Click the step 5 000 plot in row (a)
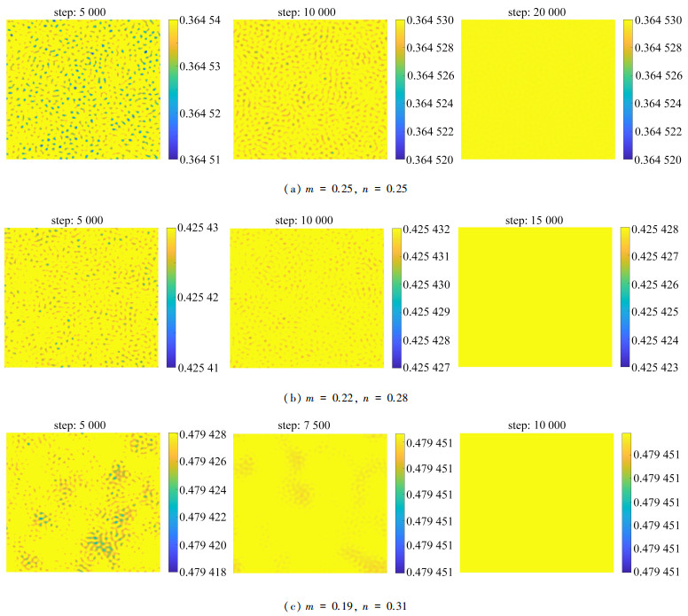 (82, 89)
